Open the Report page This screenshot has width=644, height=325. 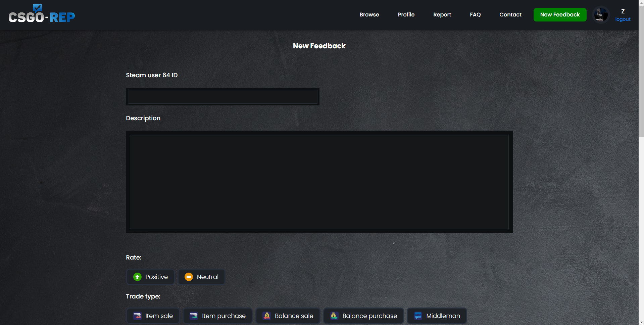pyautogui.click(x=442, y=14)
